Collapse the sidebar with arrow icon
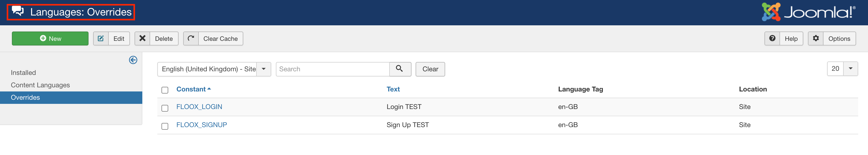The width and height of the screenshot is (868, 155). pos(133,60)
